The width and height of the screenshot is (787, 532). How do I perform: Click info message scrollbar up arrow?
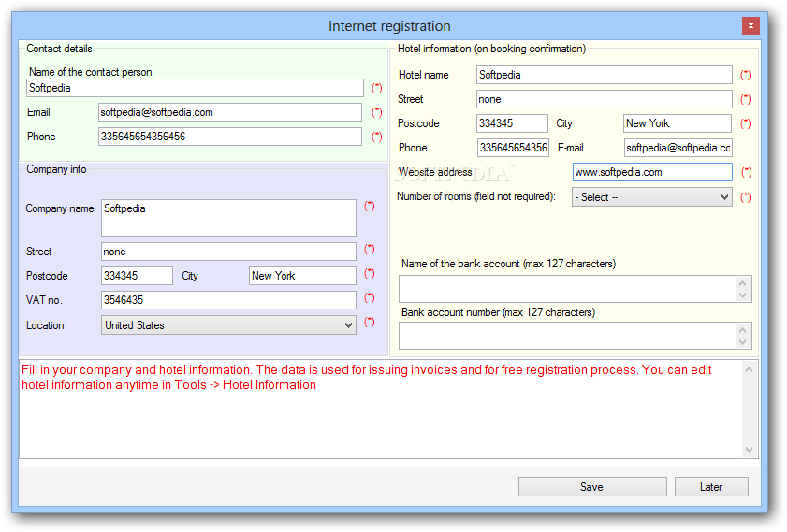749,369
